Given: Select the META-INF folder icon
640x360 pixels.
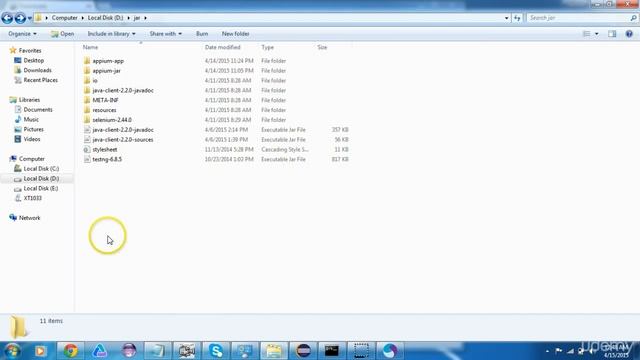Looking at the screenshot, I should [87, 100].
